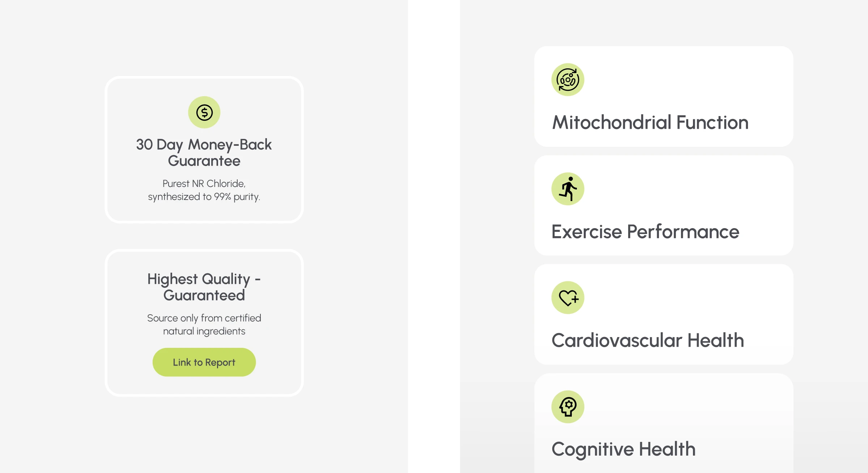
Task: Open the Mitochondrial Function heading
Action: 650,123
